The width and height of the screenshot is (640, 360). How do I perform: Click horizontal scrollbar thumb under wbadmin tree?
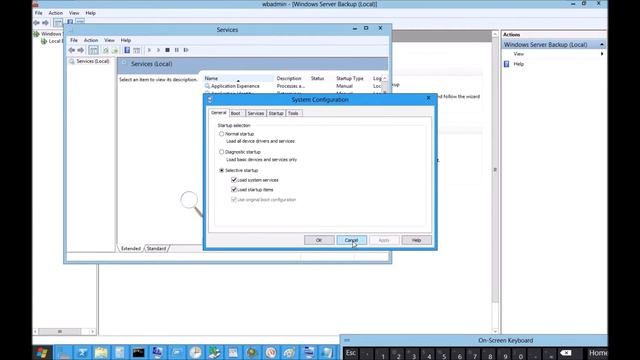pyautogui.click(x=60, y=331)
